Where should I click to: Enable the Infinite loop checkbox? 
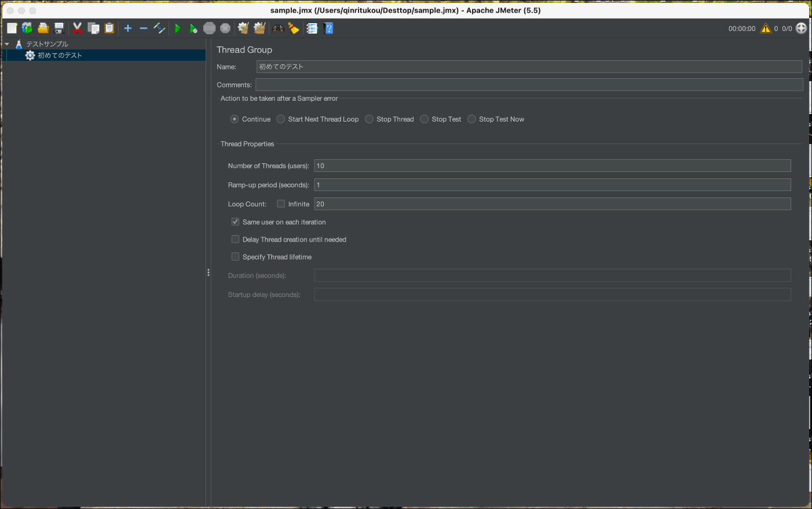(281, 204)
